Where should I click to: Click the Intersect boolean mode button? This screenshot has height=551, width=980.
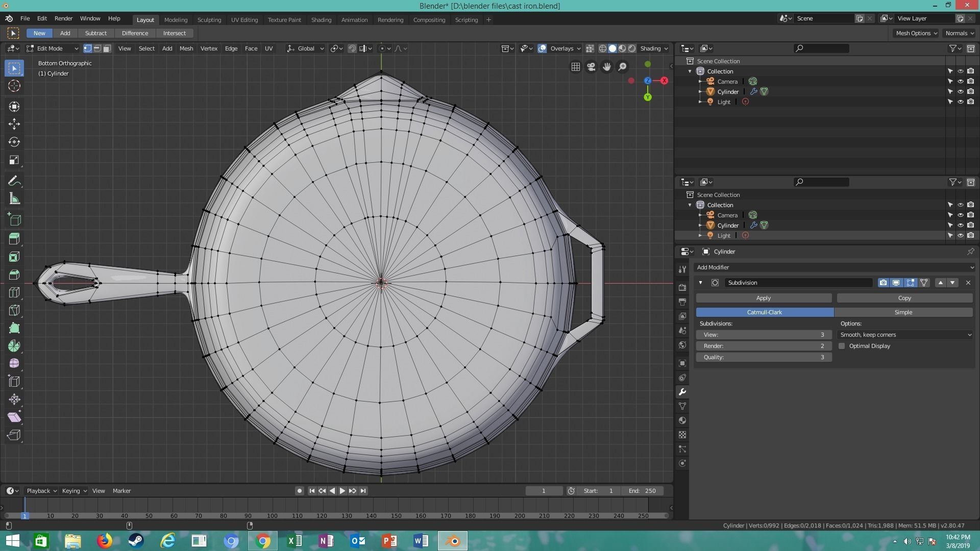click(175, 33)
